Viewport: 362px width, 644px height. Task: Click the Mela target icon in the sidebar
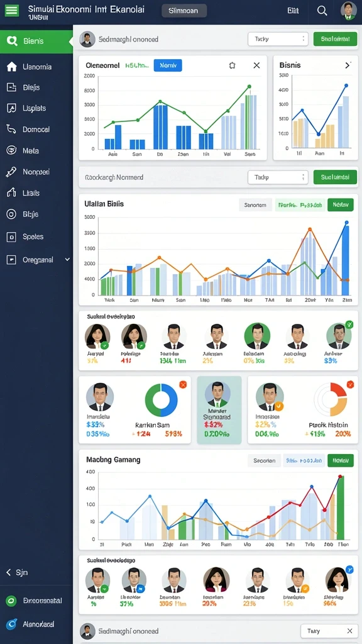[x=11, y=150]
